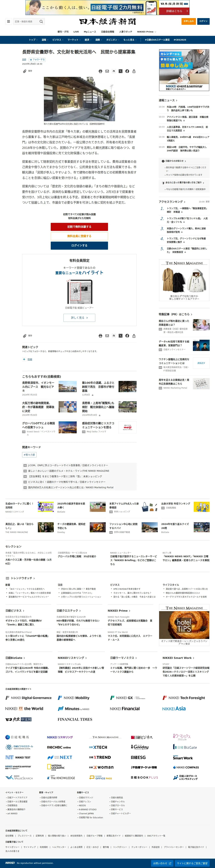The width and height of the screenshot is (215, 868).
Task: Open the article photo of 等々力家長屋門
Action: (x=79, y=99)
